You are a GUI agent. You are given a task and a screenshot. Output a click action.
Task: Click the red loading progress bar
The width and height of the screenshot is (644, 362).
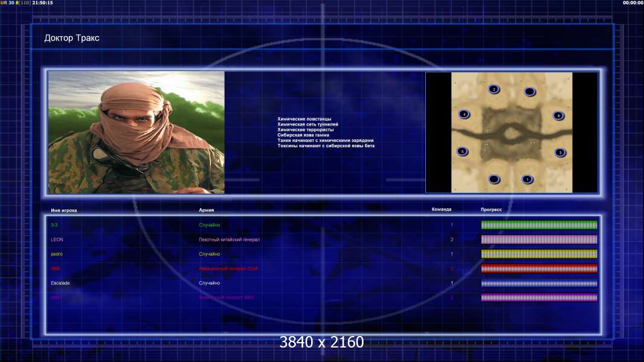[x=539, y=268]
